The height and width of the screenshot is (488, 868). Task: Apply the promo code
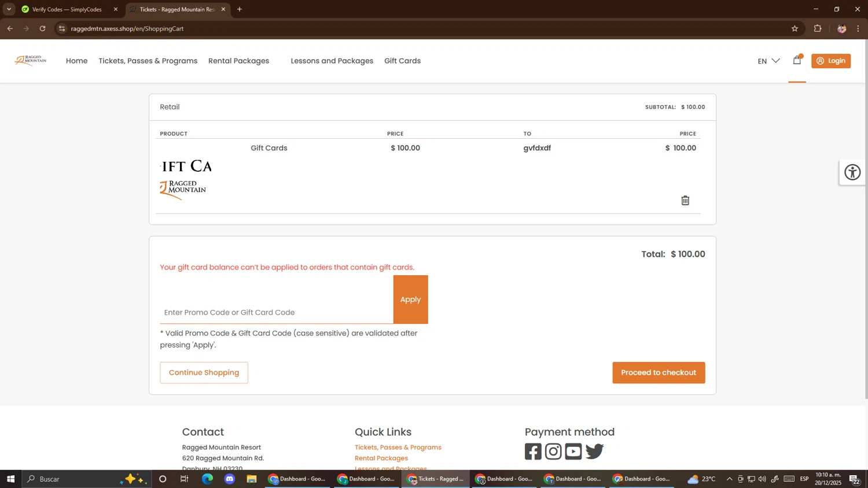click(410, 300)
